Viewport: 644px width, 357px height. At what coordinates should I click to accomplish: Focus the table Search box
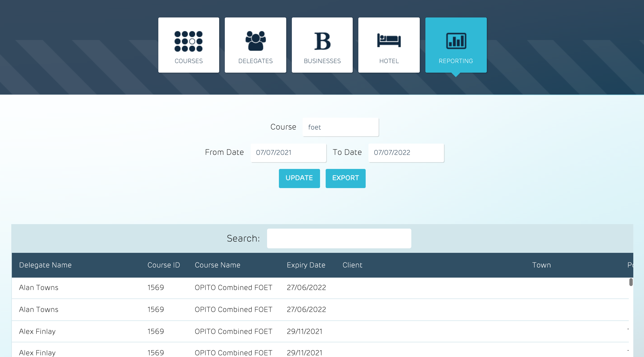click(x=339, y=238)
